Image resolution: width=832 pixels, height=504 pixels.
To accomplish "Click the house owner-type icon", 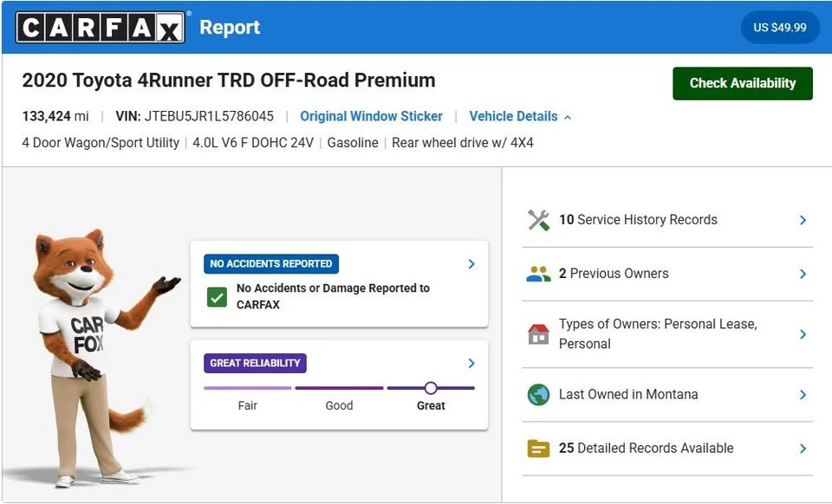I will [x=538, y=334].
